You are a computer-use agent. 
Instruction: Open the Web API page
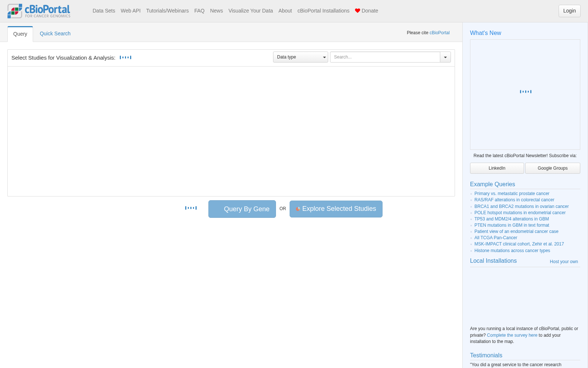click(x=130, y=11)
